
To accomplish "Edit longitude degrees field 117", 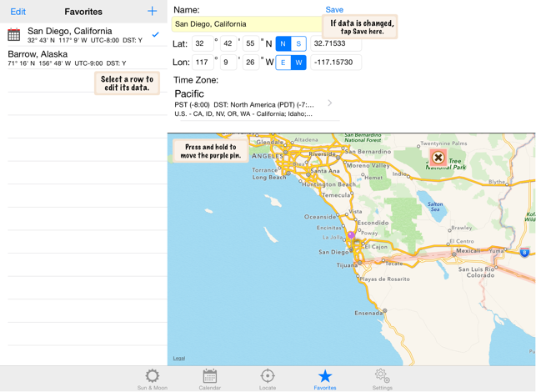I will (x=203, y=63).
